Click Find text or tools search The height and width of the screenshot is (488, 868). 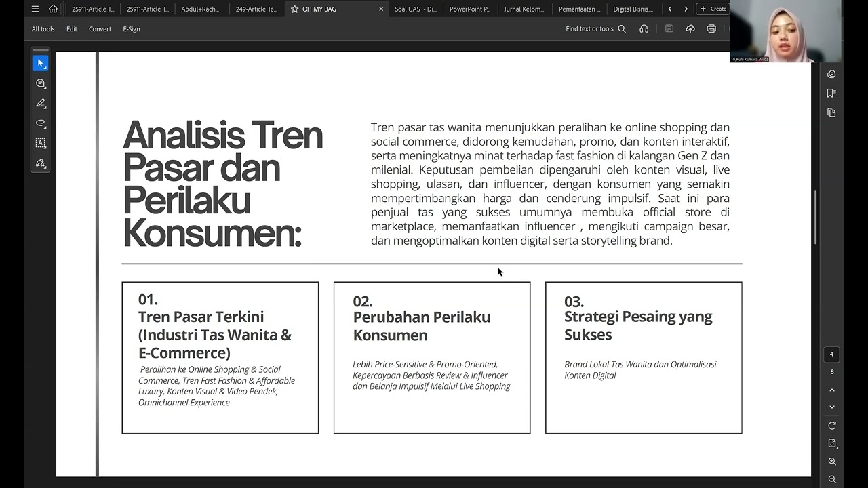pos(595,29)
